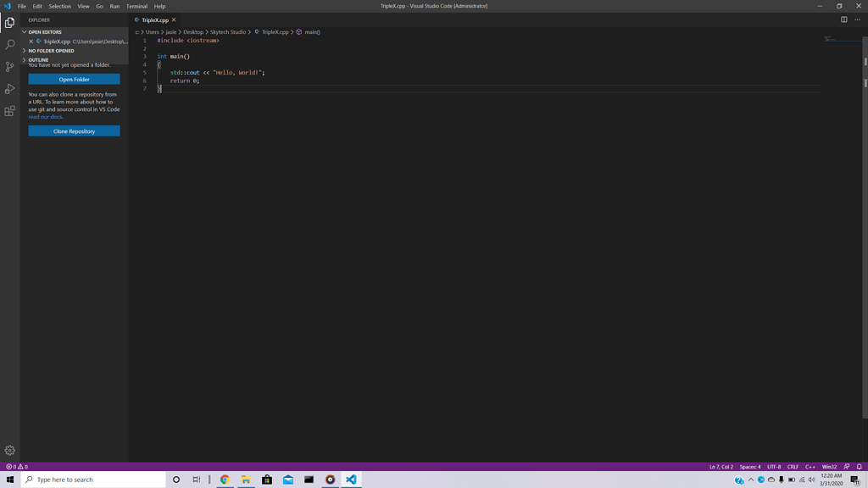The width and height of the screenshot is (868, 488).
Task: Click the TripleX.cpp breadcrumb segment
Action: point(275,32)
